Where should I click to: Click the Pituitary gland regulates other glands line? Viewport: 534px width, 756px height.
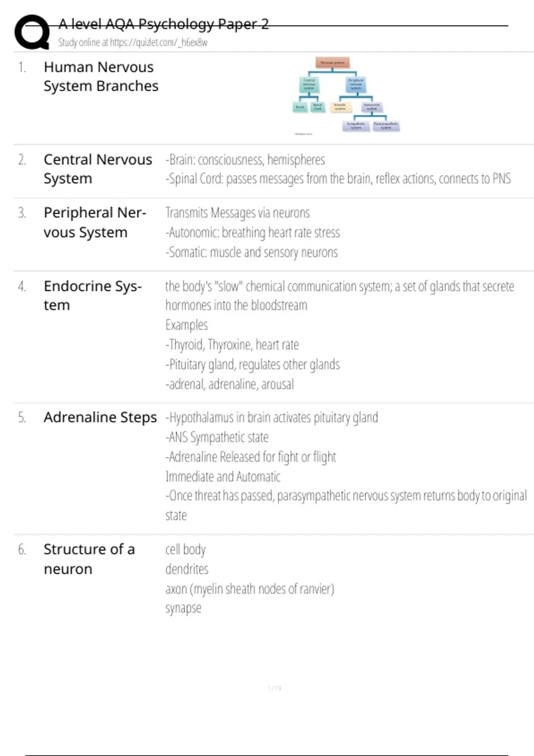pos(252,365)
